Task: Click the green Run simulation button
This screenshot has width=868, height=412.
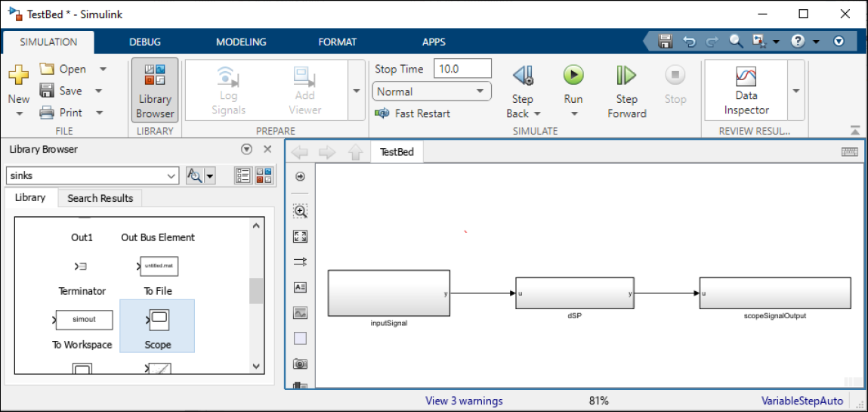Action: tap(573, 76)
